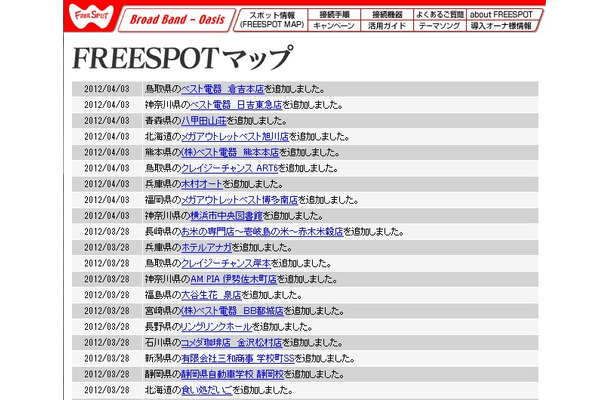Open the メガアウトレットベスト旭川店 link
Image resolution: width=610 pixels, height=400 pixels.
pos(235,137)
